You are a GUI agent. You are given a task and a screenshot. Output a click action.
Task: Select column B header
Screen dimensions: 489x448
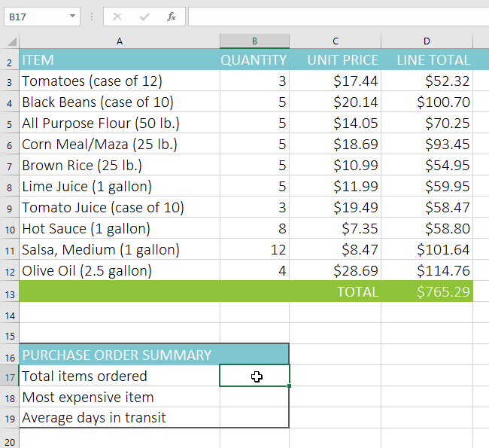(254, 41)
